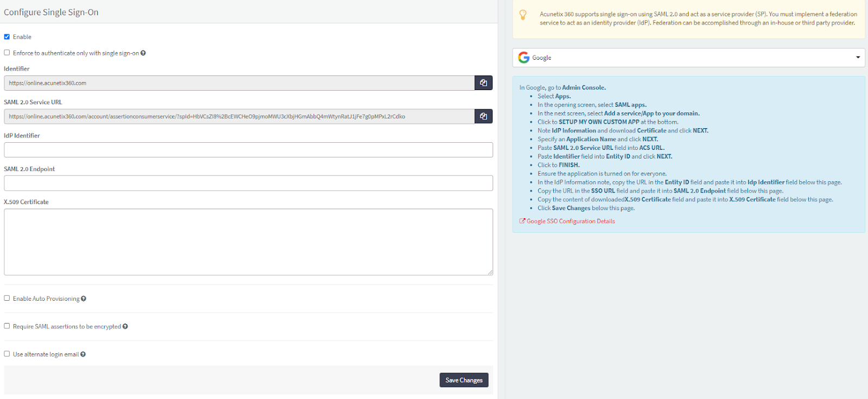868x399 pixels.
Task: Click the SAML 2.0 Endpoint label
Action: [x=29, y=169]
